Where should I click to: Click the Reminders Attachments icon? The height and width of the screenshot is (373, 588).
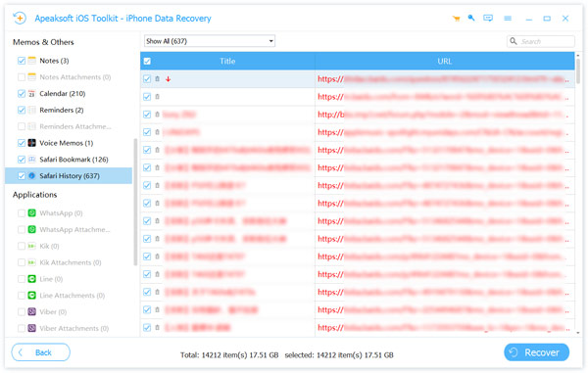[32, 126]
